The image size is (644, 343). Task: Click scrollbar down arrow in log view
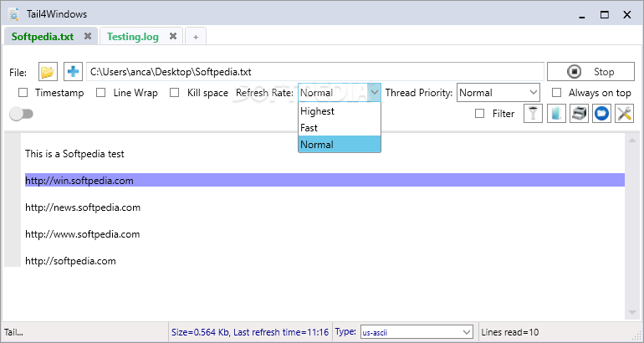tap(632, 313)
